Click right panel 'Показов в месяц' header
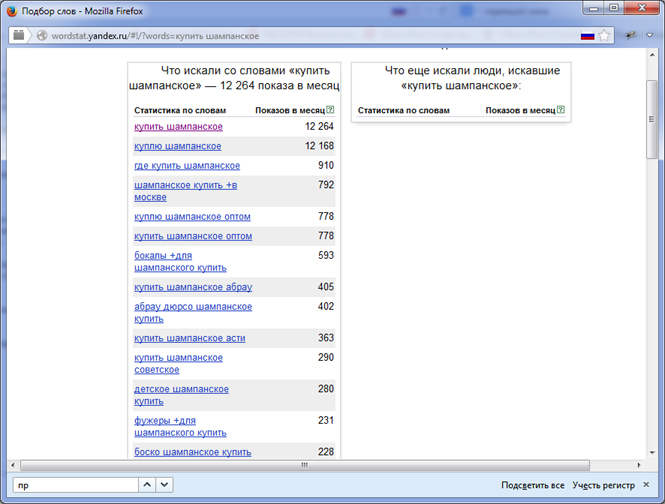 [x=520, y=110]
